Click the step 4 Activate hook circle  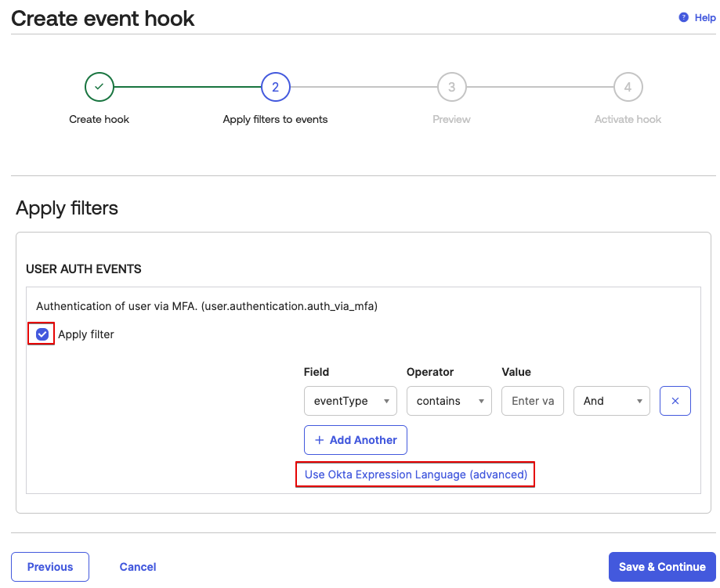click(628, 87)
